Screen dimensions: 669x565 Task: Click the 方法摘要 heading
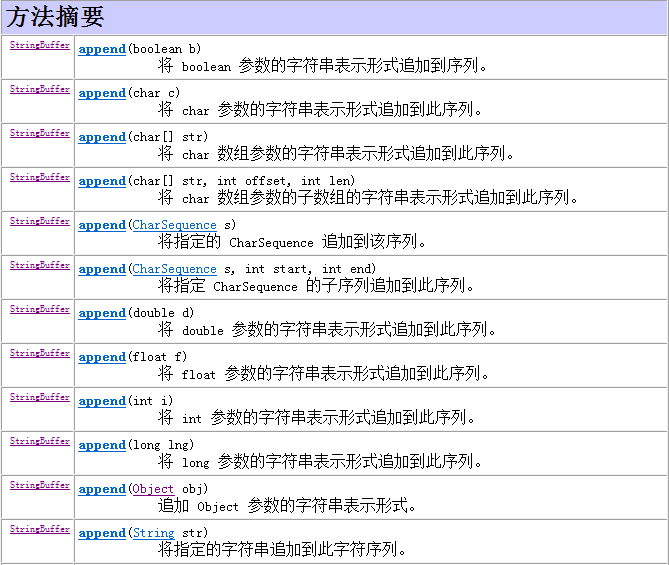pos(55,17)
